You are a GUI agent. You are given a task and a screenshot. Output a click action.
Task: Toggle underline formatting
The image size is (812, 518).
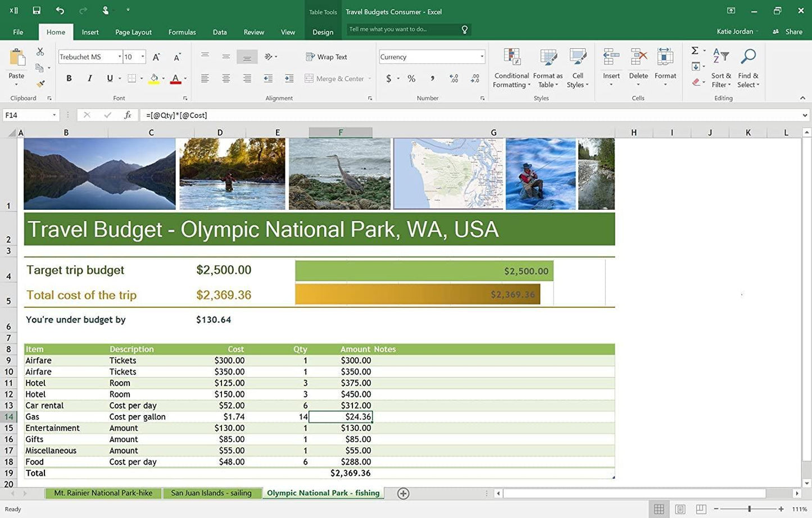[110, 78]
